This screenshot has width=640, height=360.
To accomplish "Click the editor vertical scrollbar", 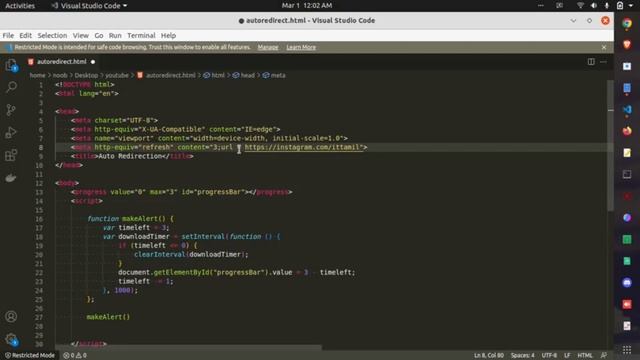I will 610,146.
